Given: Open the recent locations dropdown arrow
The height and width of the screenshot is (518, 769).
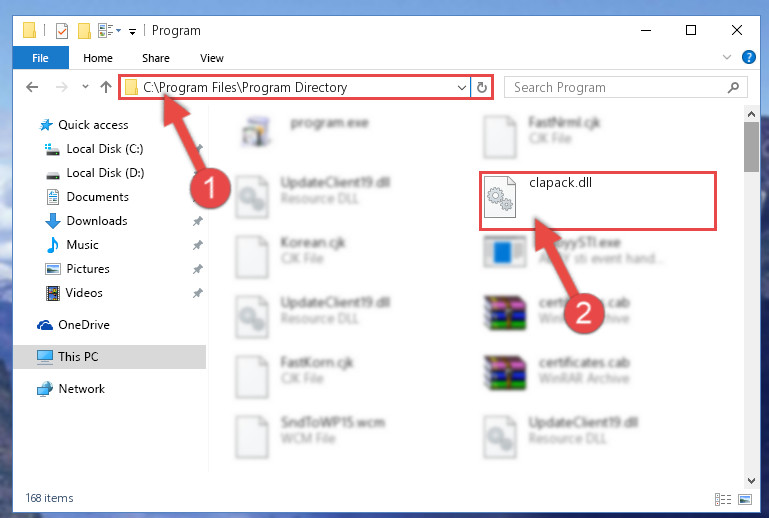Looking at the screenshot, I should pos(85,87).
